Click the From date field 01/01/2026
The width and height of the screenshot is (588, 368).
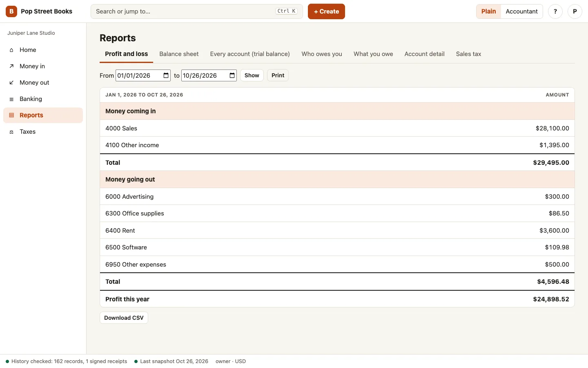(143, 75)
